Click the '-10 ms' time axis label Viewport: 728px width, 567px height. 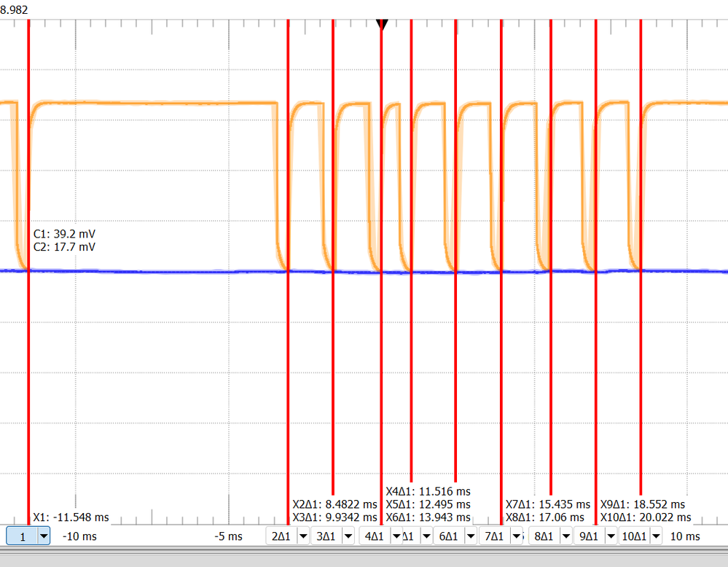coord(80,536)
